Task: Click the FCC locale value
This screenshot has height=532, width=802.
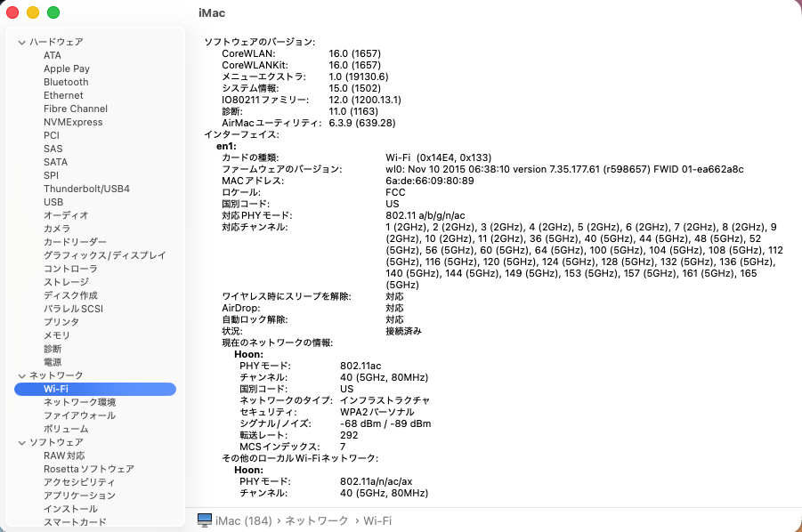Action: click(x=395, y=192)
